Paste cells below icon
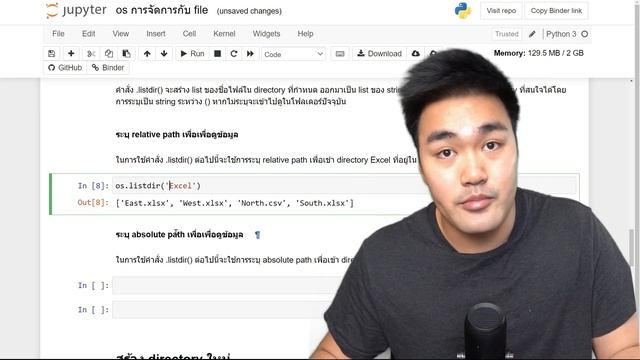This screenshot has width=640, height=360. (127, 53)
